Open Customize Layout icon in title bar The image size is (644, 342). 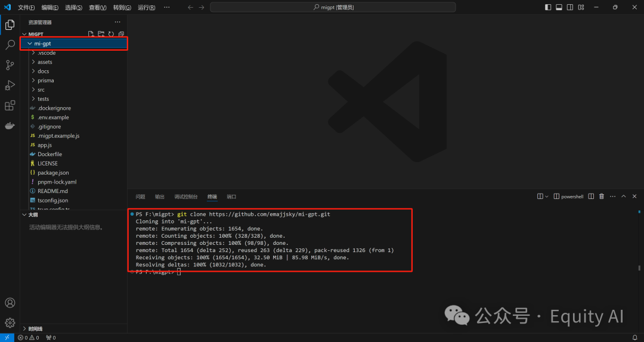(581, 7)
